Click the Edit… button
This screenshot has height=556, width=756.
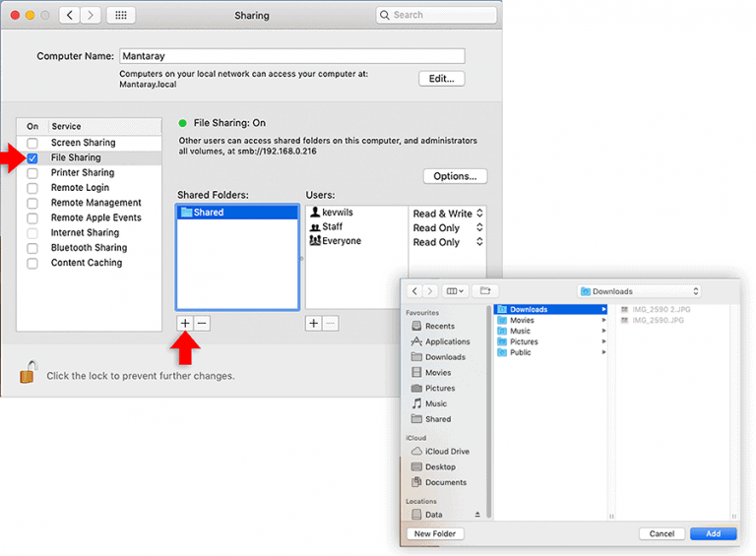(442, 79)
